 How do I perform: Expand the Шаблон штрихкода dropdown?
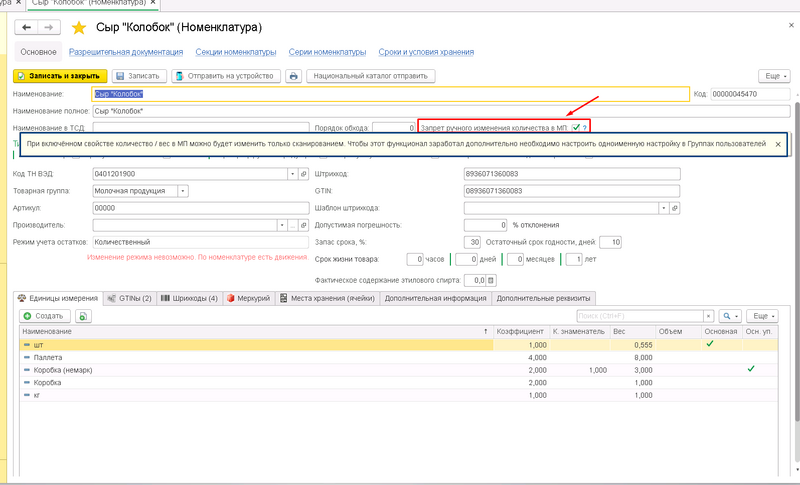663,208
